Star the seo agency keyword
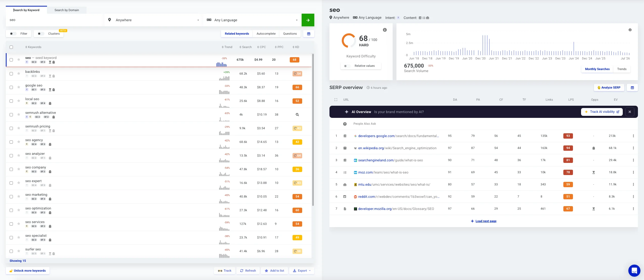The height and width of the screenshot is (280, 644). (19, 142)
